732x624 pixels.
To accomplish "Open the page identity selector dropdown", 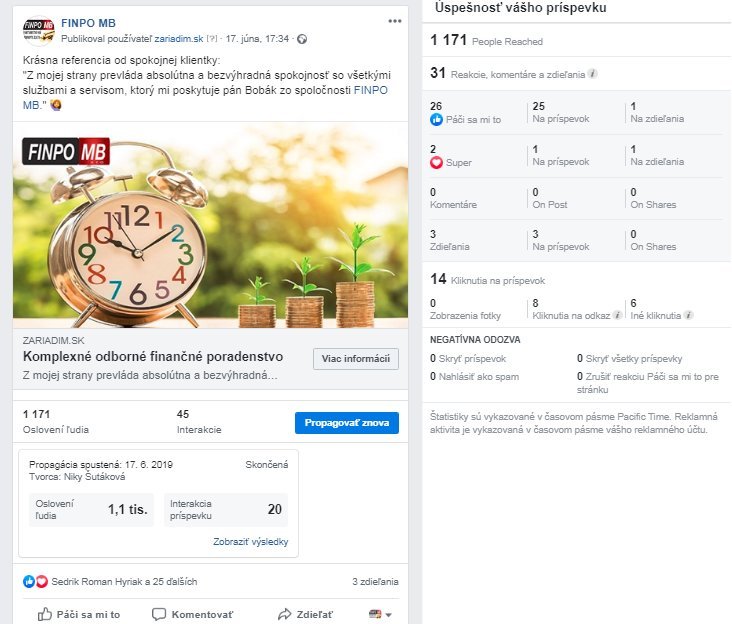I will click(380, 614).
